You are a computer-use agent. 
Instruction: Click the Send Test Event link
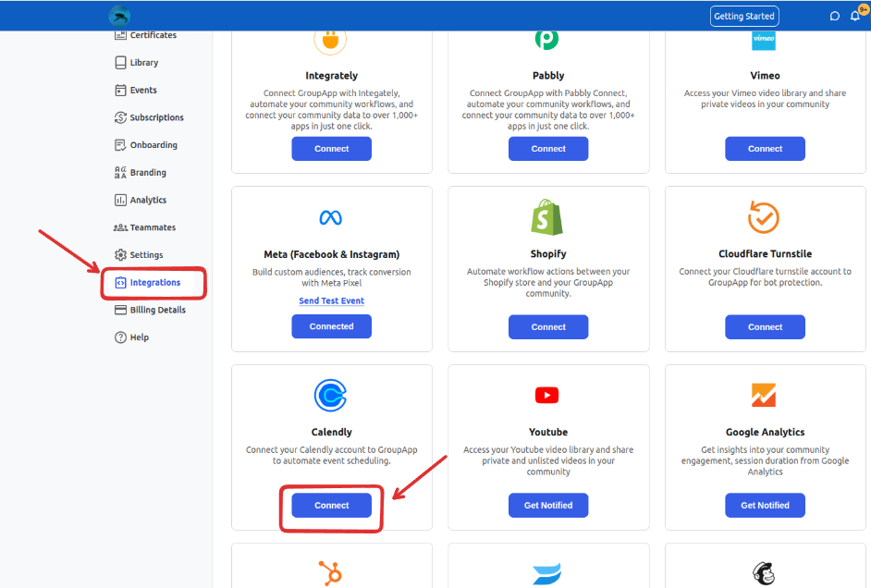click(332, 301)
